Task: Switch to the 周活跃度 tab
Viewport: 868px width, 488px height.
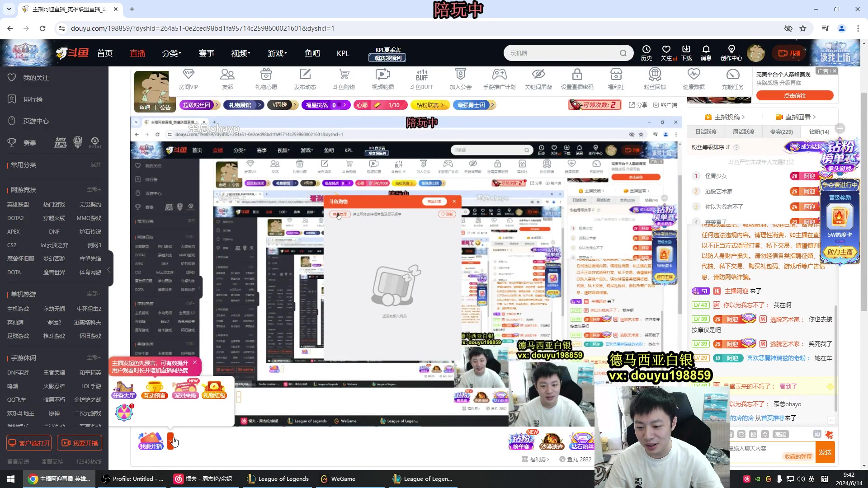Action: tap(743, 132)
